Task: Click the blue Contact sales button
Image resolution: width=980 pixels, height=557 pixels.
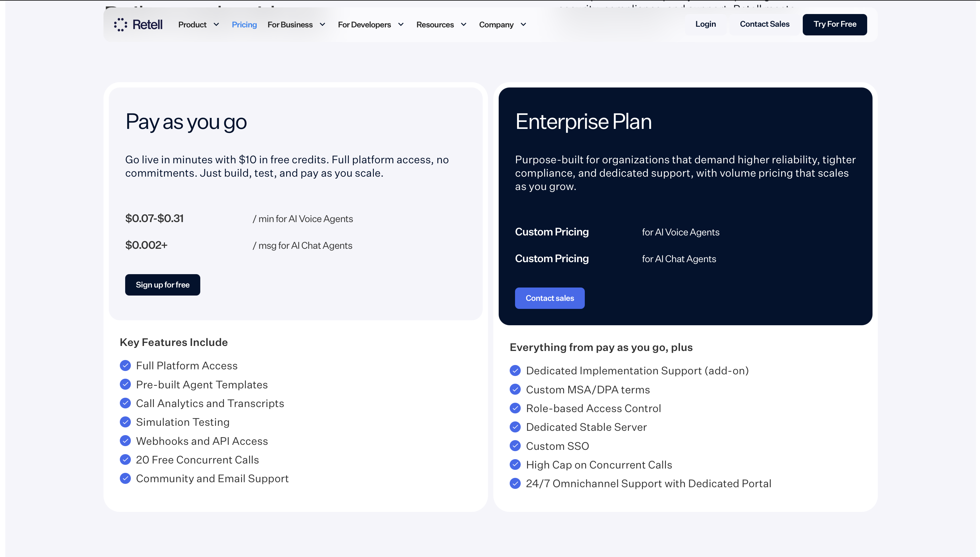Action: [549, 298]
